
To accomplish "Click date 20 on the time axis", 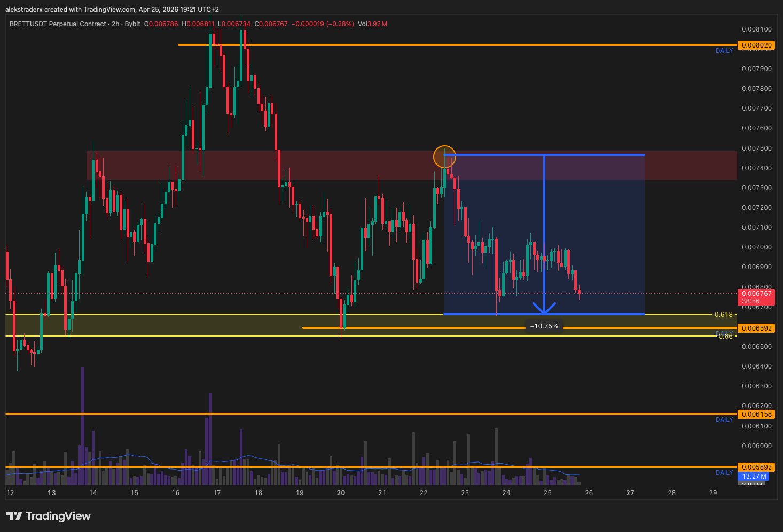I will [x=341, y=493].
